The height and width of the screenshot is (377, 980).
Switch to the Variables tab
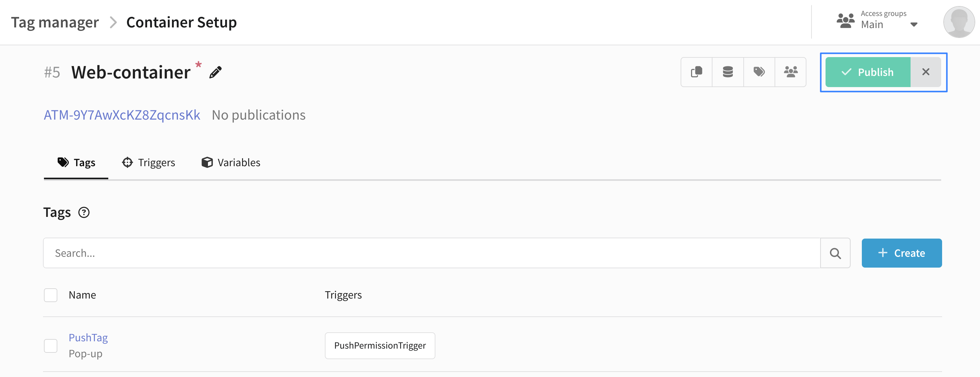pyautogui.click(x=231, y=163)
